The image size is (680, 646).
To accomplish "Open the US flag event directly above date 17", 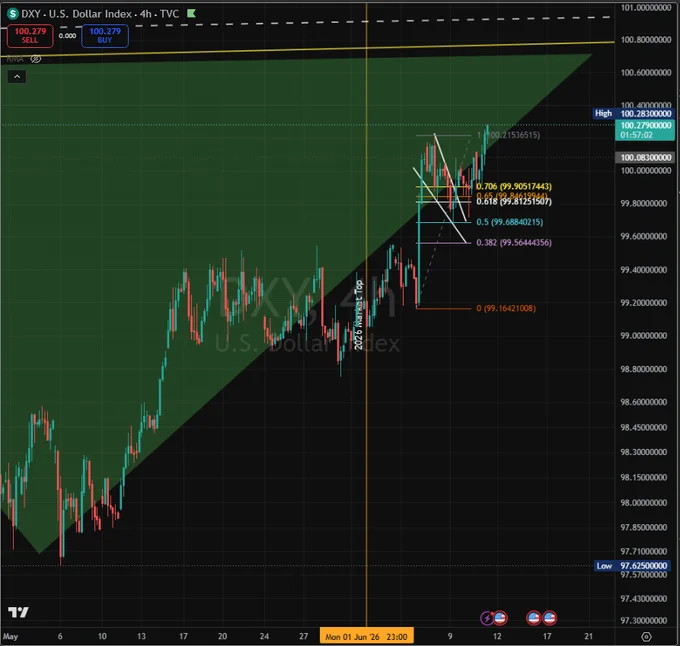I will (549, 618).
